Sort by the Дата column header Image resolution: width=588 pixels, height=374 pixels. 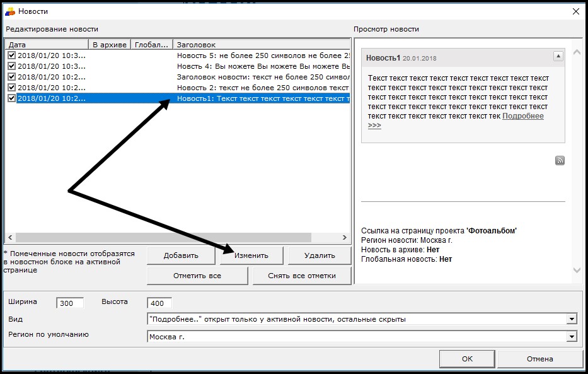[x=46, y=45]
